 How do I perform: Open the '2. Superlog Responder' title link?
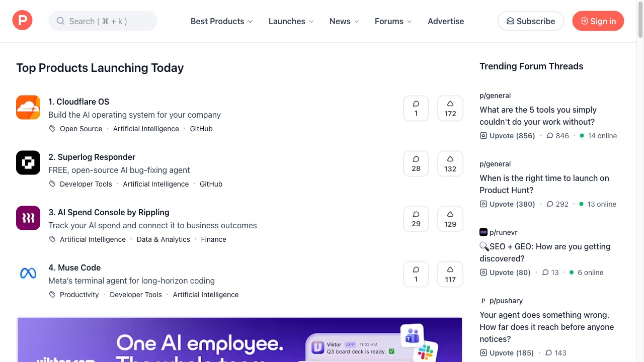pyautogui.click(x=92, y=157)
